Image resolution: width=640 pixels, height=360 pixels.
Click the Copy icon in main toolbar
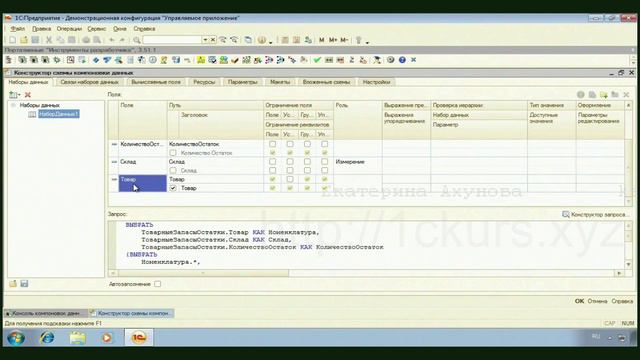tap(60, 40)
